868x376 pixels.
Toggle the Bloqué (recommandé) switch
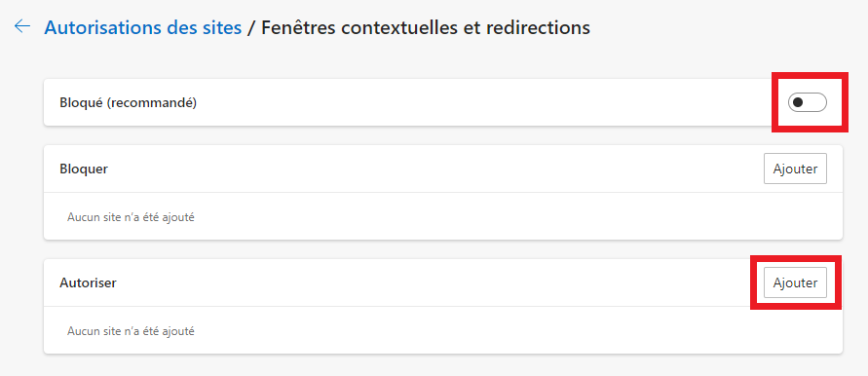tap(807, 102)
